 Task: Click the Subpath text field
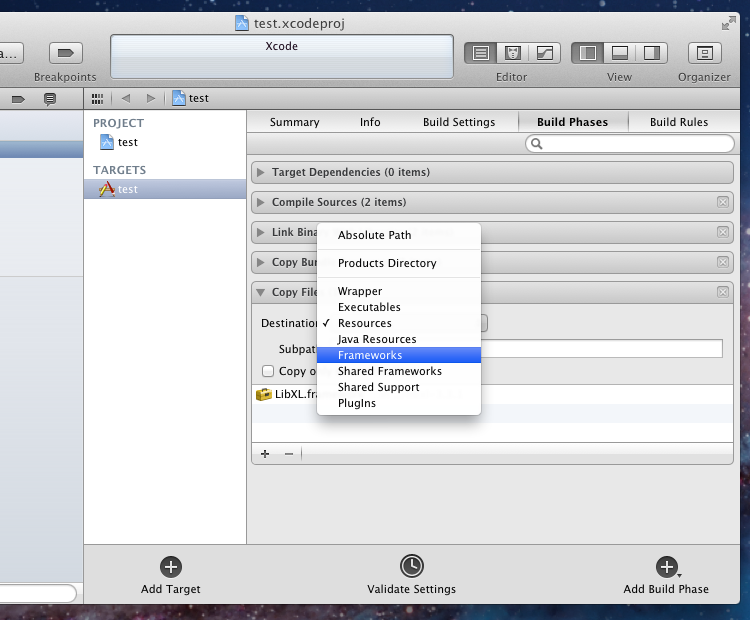click(602, 349)
